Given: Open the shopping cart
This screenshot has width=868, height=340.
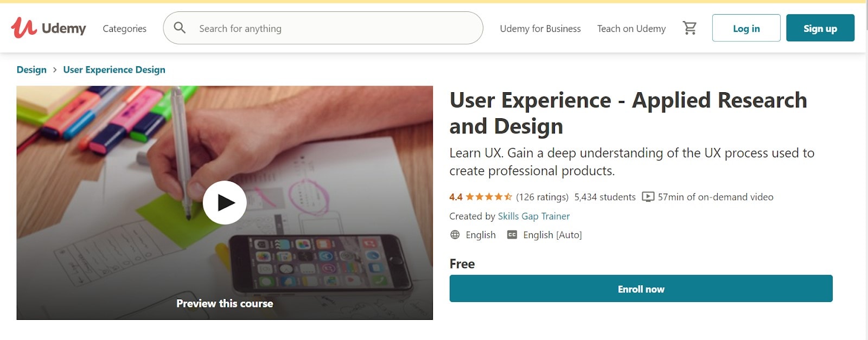Looking at the screenshot, I should pos(690,28).
